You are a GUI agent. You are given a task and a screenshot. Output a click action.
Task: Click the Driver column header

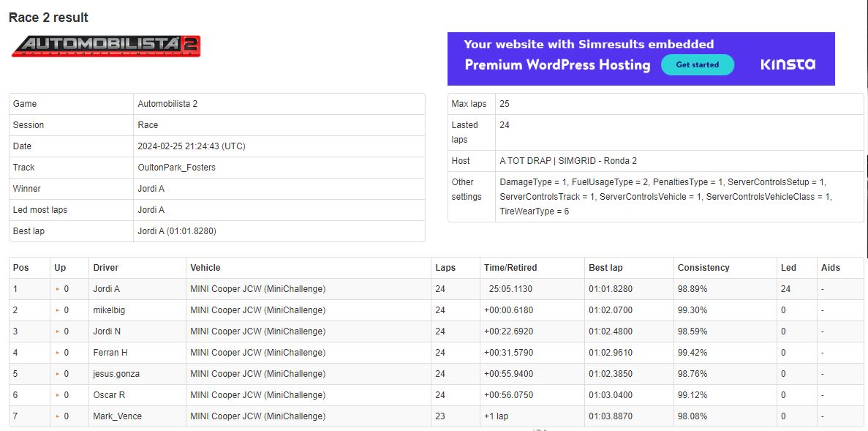click(106, 268)
